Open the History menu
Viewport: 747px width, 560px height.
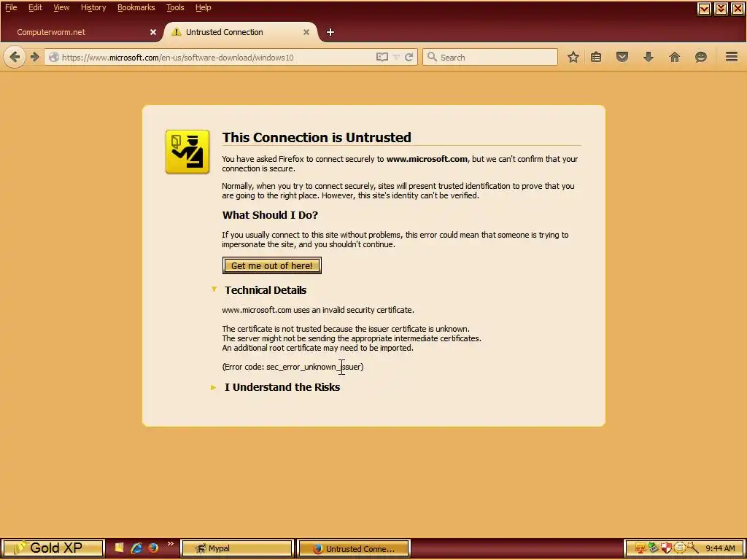click(x=93, y=7)
